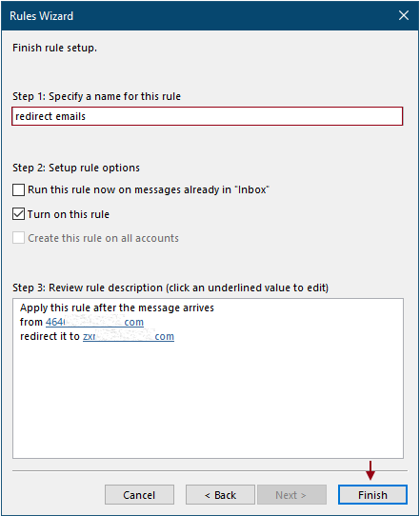Viewport: 420px width, 516px height.
Task: Uncheck the Turn on this rule checkbox
Action: tap(18, 214)
